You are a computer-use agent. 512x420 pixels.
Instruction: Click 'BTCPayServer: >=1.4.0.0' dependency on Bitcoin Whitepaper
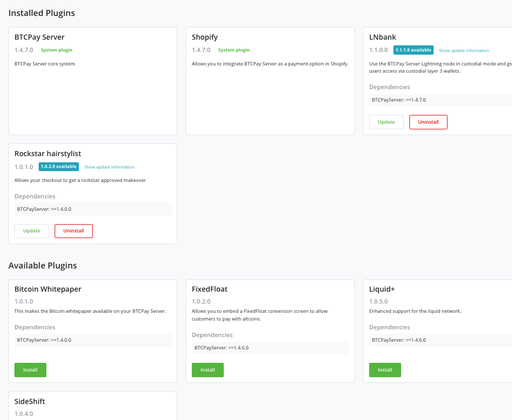tap(44, 340)
